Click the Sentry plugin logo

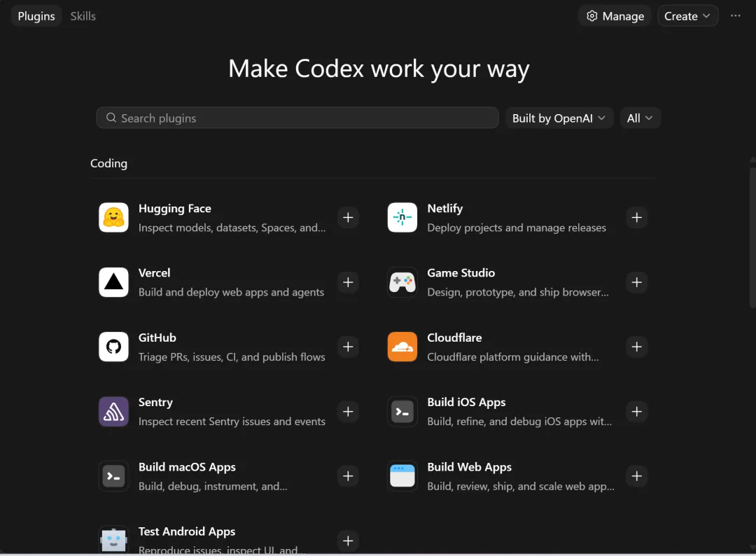point(114,411)
